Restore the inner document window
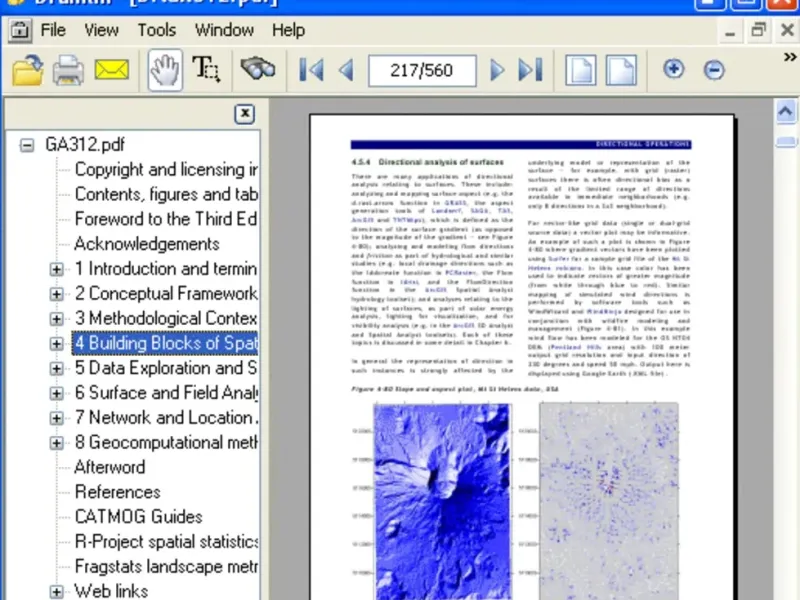Image resolution: width=800 pixels, height=600 pixels. (759, 31)
